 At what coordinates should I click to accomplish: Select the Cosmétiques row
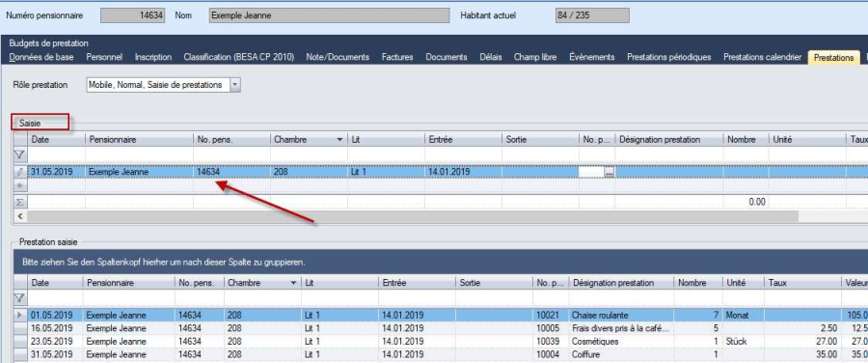[x=441, y=341]
